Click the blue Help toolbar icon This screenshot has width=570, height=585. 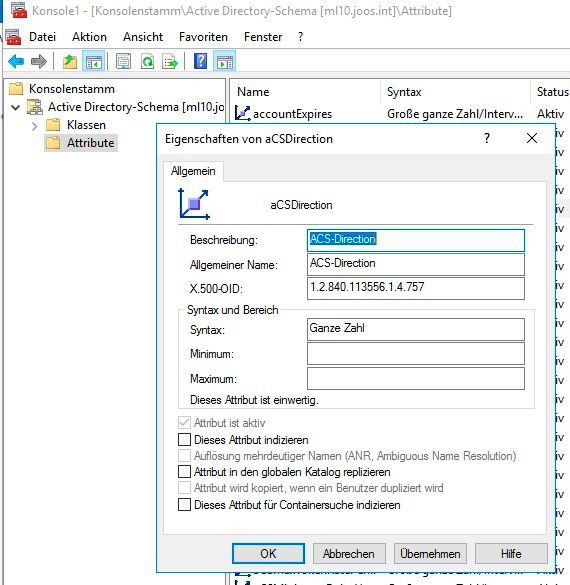coord(201,61)
